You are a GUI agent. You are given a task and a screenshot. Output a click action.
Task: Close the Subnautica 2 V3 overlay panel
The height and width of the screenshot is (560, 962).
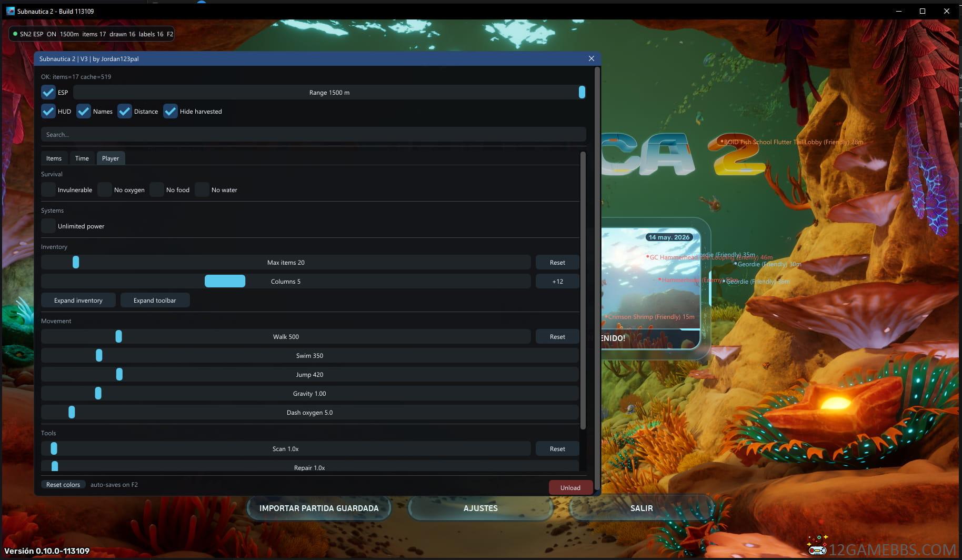point(591,58)
